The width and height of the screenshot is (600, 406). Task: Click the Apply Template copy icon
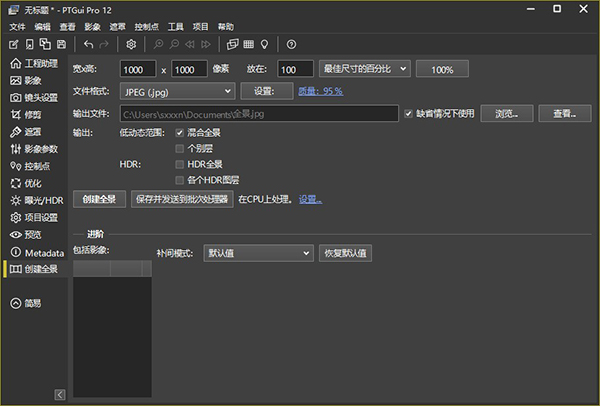pyautogui.click(x=45, y=44)
